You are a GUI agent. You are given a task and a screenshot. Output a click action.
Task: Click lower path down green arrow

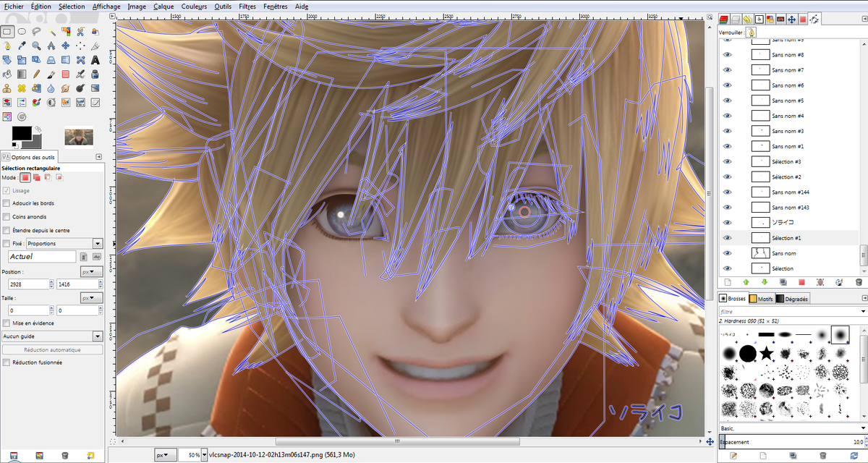764,282
